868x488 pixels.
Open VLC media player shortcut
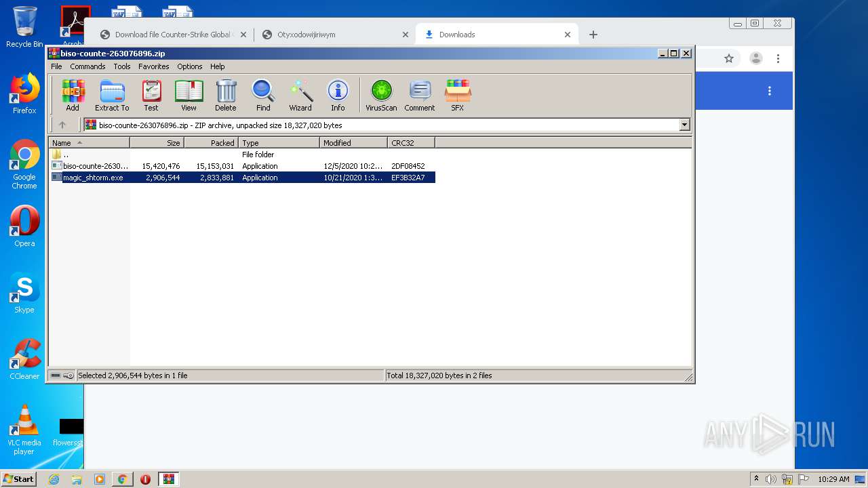pyautogui.click(x=24, y=430)
